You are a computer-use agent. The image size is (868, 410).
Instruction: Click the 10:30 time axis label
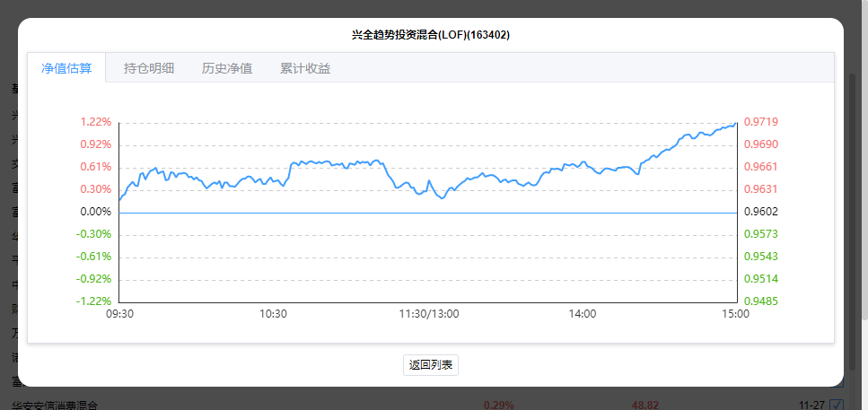(x=273, y=314)
